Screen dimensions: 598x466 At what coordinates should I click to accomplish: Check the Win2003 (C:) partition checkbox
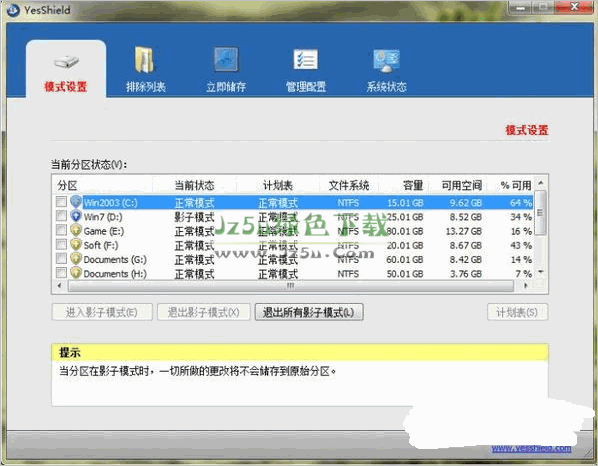click(61, 202)
